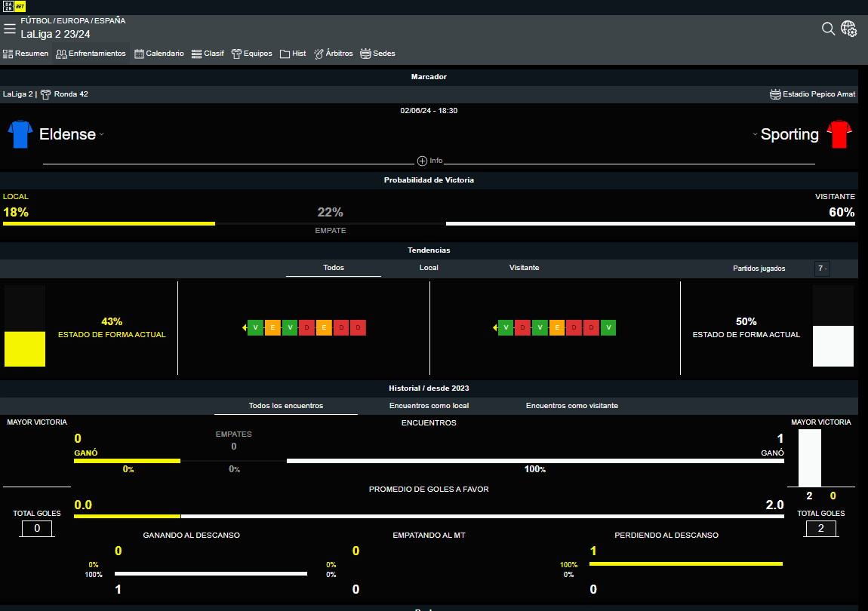The image size is (868, 611).
Task: Click the LaLiga 2 23/24 title
Action: click(55, 34)
